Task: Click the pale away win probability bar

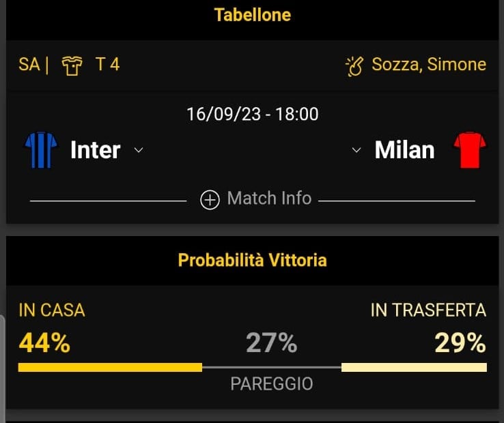Action: [x=414, y=368]
